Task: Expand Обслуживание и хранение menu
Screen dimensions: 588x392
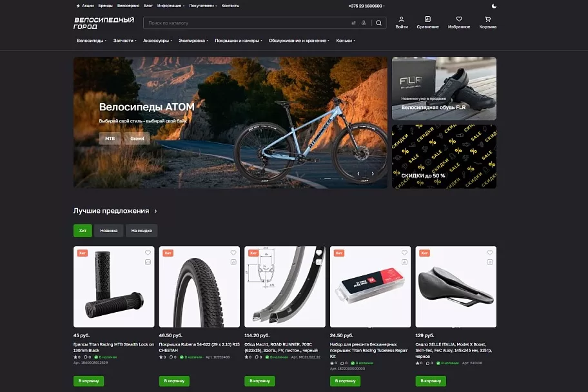Action: (x=299, y=41)
